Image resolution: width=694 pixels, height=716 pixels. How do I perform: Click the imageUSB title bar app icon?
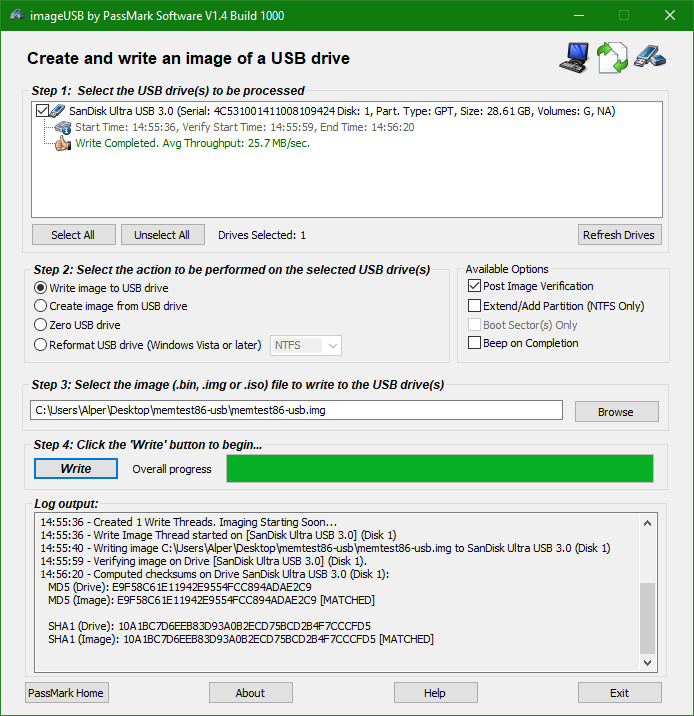[17, 15]
